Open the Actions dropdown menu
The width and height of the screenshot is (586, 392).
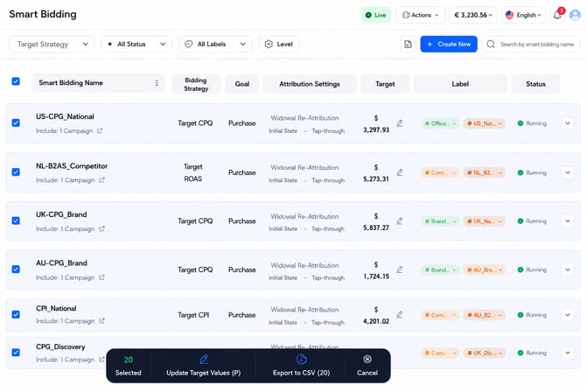tap(421, 15)
